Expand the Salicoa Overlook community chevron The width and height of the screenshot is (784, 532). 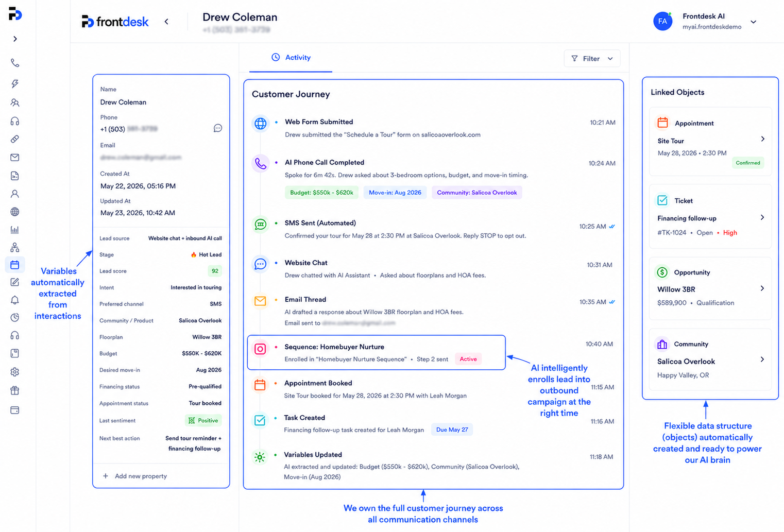[762, 359]
